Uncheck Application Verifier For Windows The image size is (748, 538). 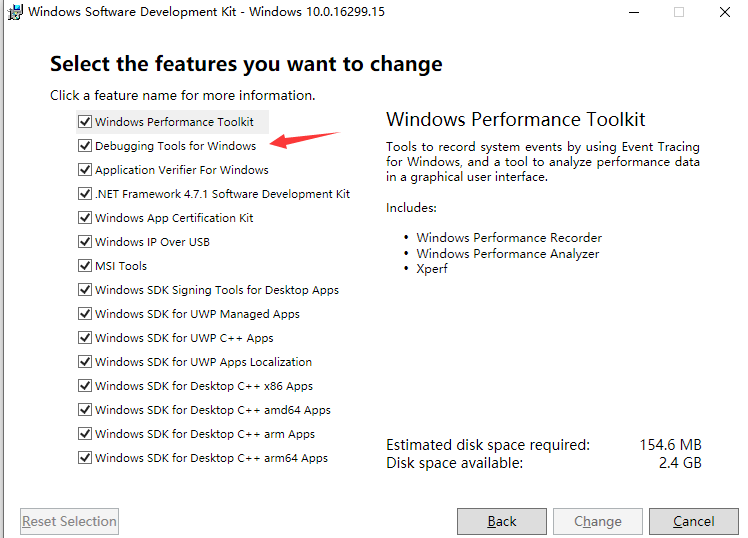click(x=85, y=169)
